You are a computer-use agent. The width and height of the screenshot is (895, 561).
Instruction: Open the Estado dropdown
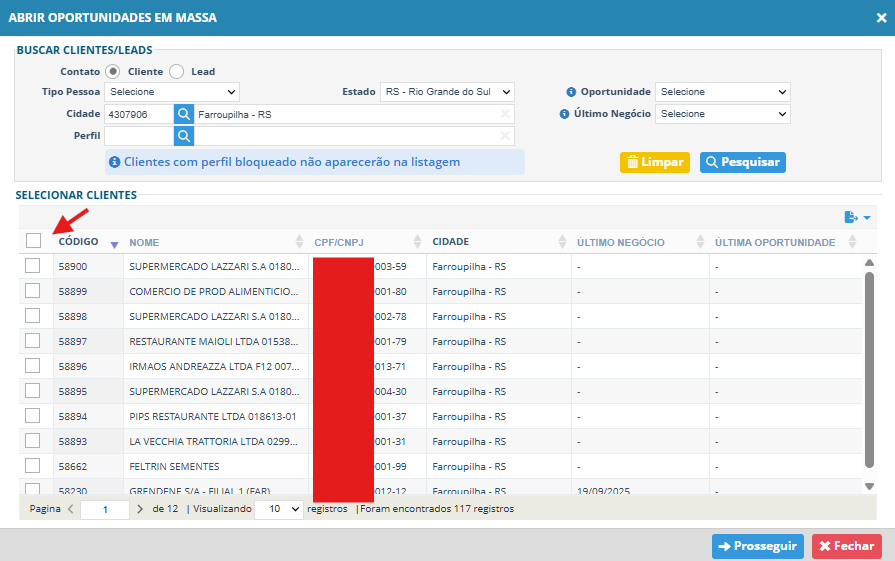pyautogui.click(x=448, y=92)
